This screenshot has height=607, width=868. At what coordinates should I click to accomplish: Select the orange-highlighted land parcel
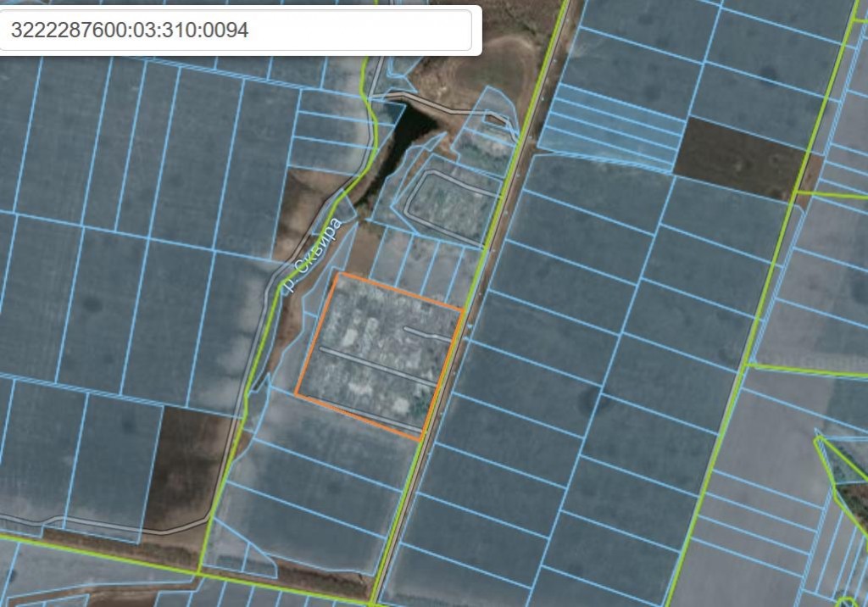pyautogui.click(x=379, y=354)
